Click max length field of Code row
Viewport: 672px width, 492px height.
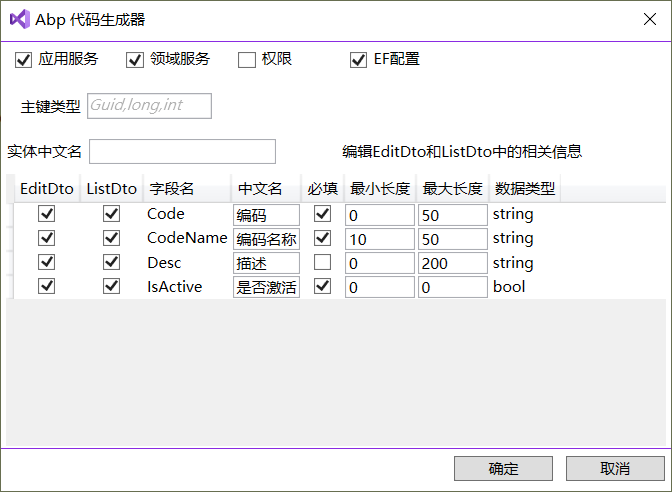click(x=453, y=215)
